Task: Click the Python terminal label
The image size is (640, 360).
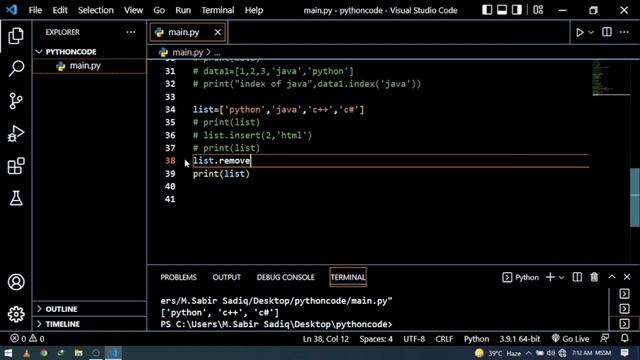Action: click(x=520, y=277)
